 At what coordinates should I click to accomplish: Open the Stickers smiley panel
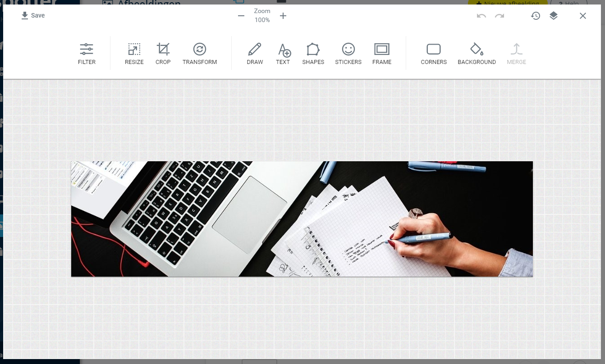pos(348,53)
